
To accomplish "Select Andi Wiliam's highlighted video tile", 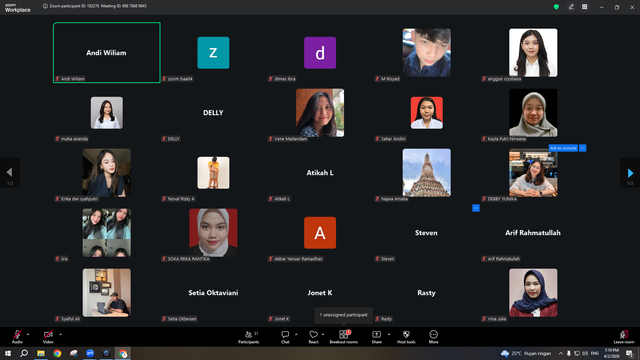I will (x=107, y=53).
